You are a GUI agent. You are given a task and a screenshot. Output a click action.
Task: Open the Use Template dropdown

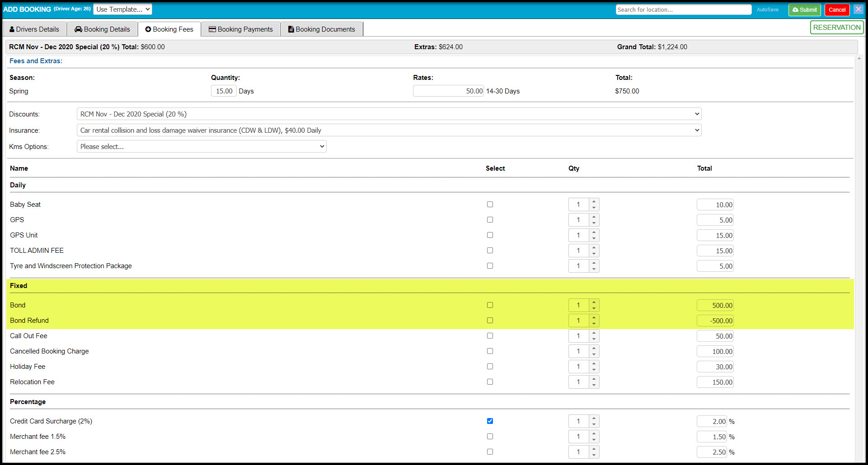123,9
